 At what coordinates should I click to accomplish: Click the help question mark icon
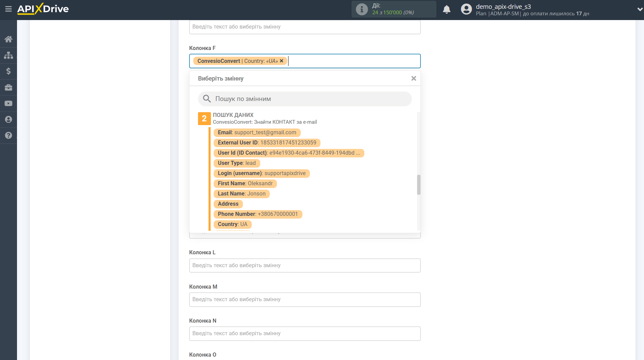9,135
